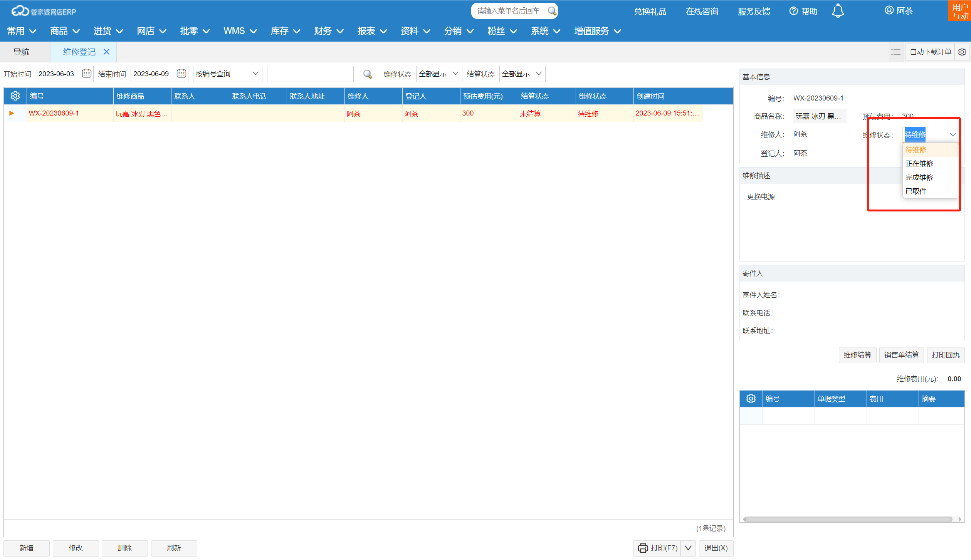Focus the menu name search box
This screenshot has width=971, height=560.
tap(509, 11)
